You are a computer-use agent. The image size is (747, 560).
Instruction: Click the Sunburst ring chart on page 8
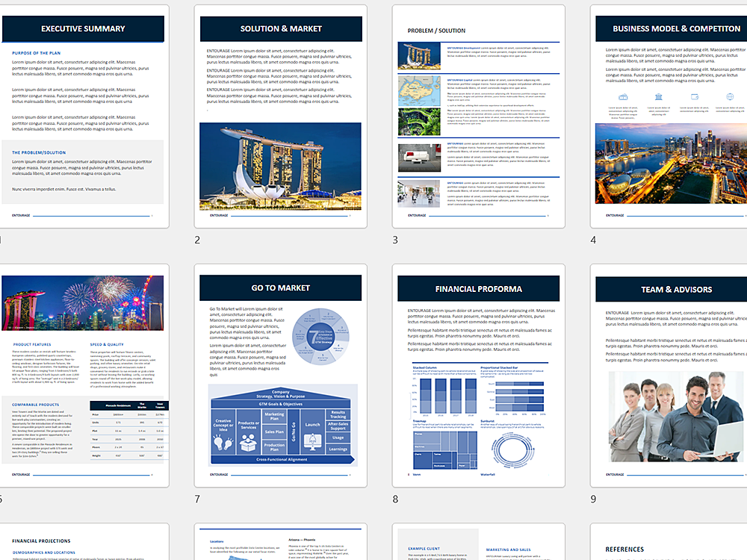coord(512,449)
